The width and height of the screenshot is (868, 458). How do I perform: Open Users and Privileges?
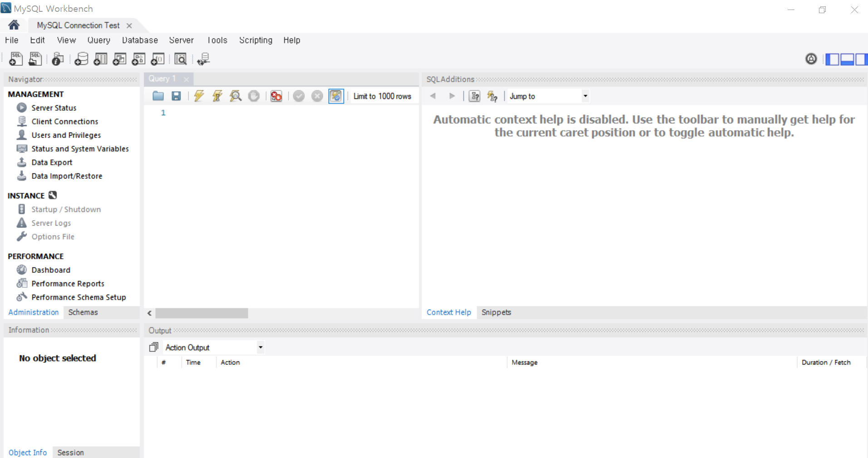coord(66,135)
